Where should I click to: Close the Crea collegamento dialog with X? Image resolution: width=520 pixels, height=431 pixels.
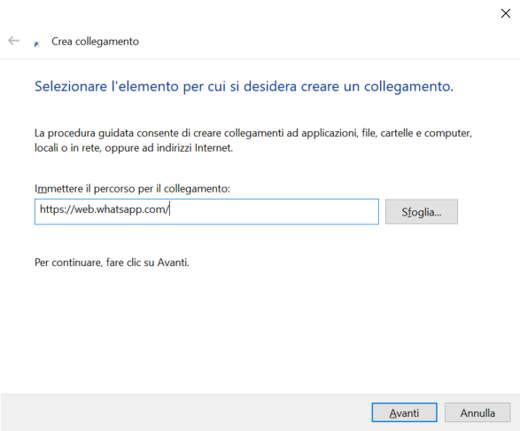point(505,13)
